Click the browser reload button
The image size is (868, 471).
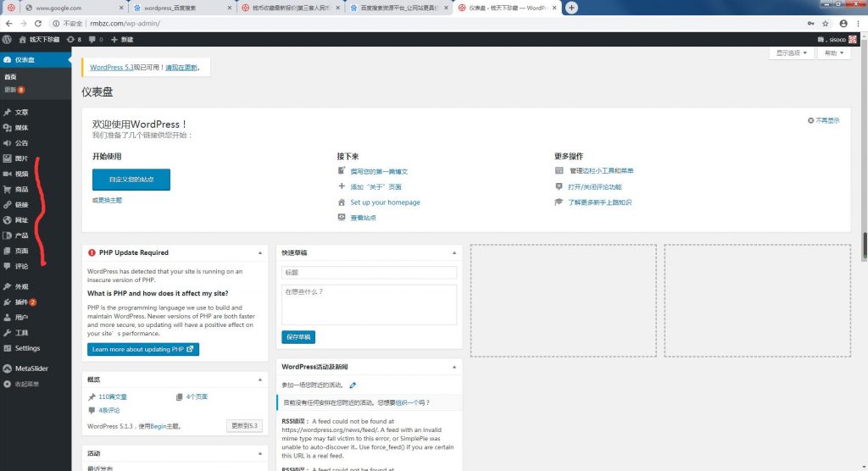37,23
